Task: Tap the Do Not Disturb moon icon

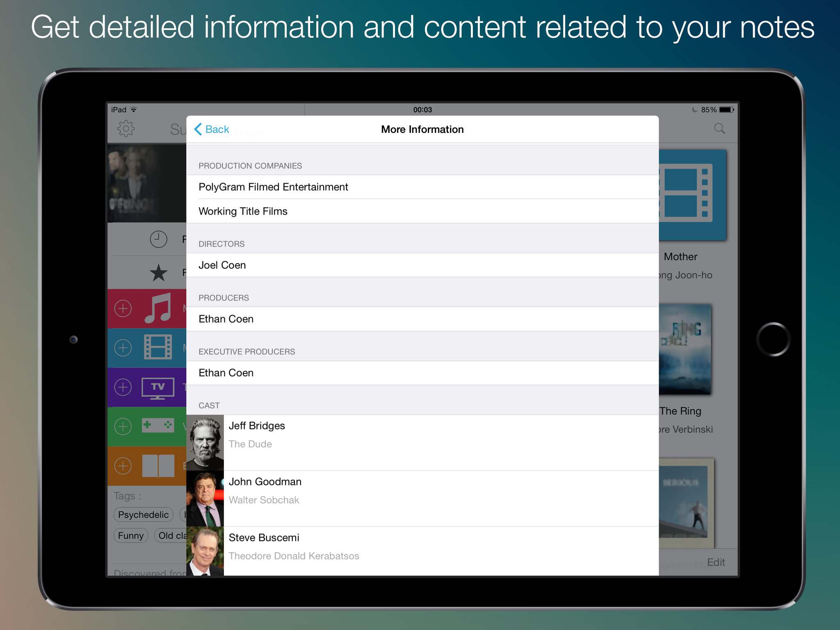Action: coord(694,110)
